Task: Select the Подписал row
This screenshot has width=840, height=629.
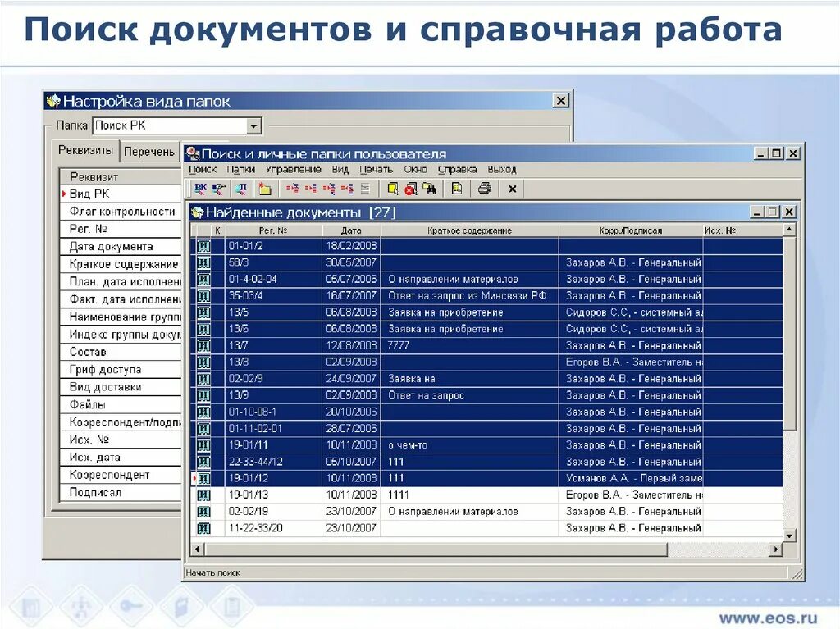Action: point(121,492)
